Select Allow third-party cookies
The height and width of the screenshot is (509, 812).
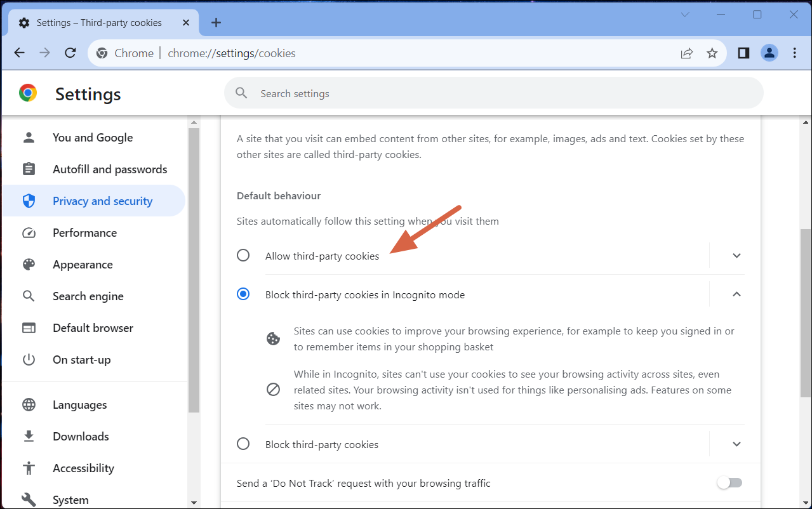[x=243, y=255]
